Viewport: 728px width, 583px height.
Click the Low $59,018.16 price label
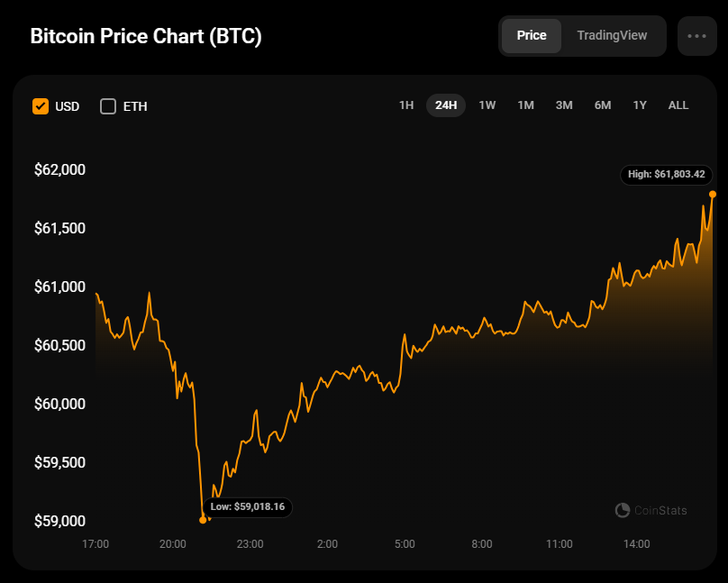248,507
